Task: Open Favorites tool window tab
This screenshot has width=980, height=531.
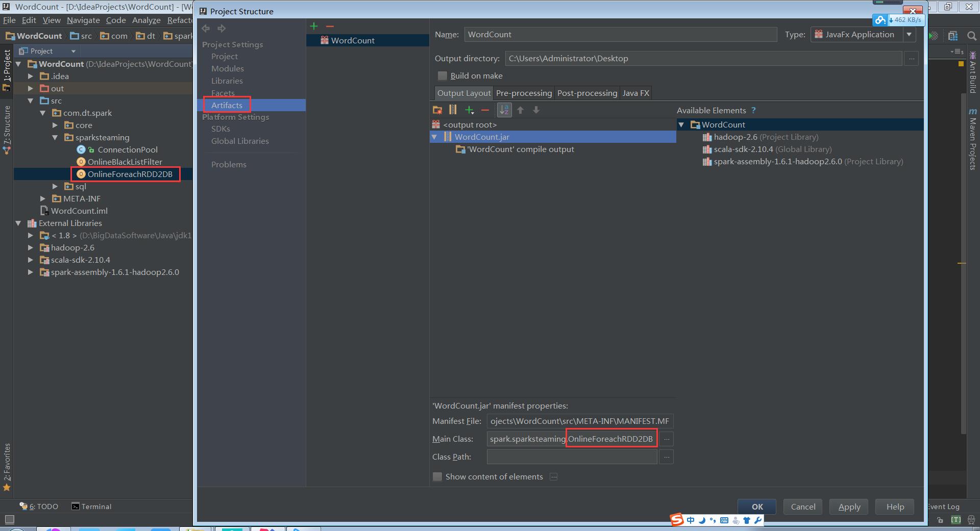Action: tap(7, 467)
